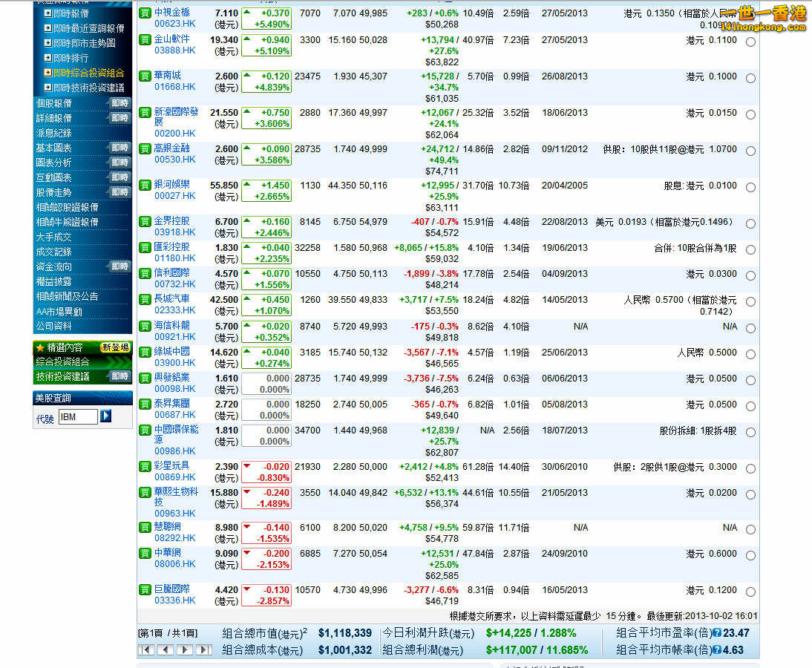Open the 華熙生物科技 00963.HK stock link

click(x=176, y=502)
